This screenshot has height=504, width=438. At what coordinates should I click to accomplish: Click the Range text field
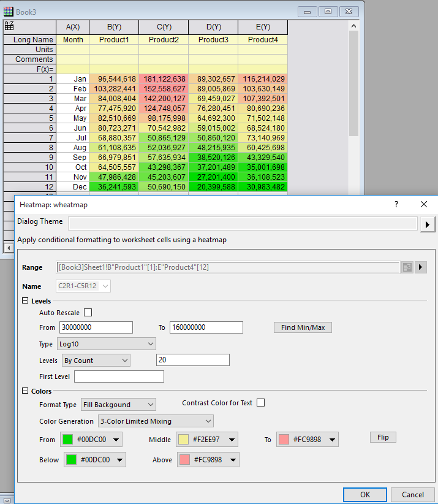228,267
